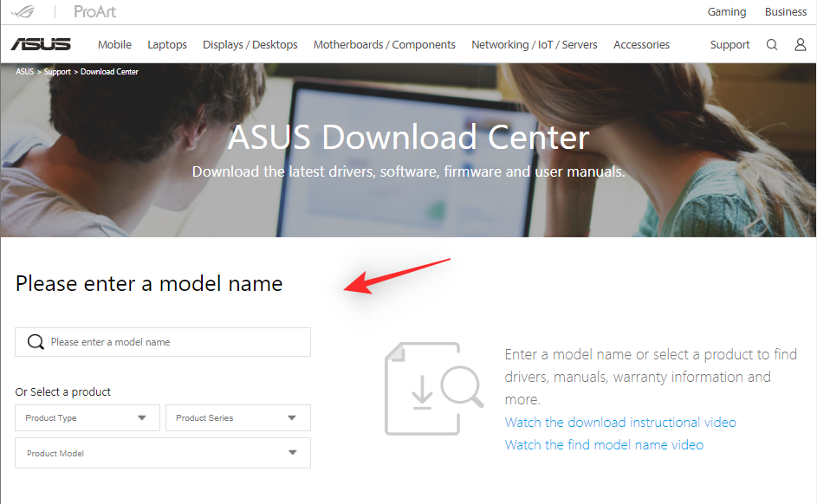Image resolution: width=817 pixels, height=504 pixels.
Task: Expand the Product Series dropdown
Action: pyautogui.click(x=237, y=417)
